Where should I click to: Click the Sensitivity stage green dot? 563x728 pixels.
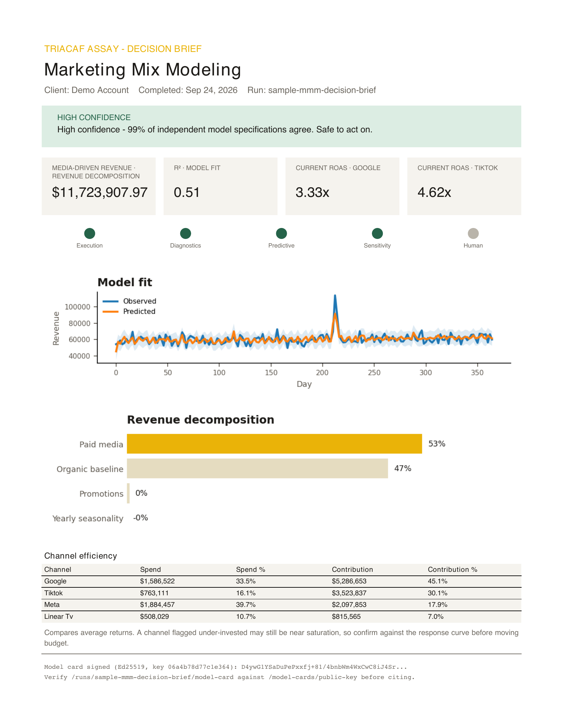click(x=377, y=233)
